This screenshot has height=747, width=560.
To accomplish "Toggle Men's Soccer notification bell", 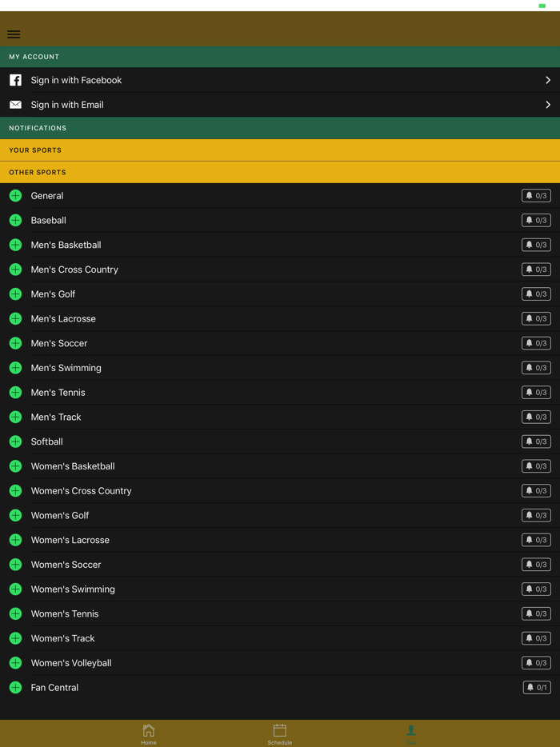I will tap(536, 343).
